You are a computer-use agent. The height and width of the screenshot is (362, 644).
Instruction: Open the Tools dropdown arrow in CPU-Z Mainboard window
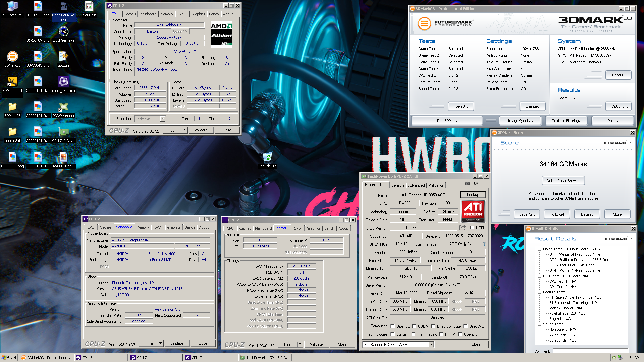point(160,343)
